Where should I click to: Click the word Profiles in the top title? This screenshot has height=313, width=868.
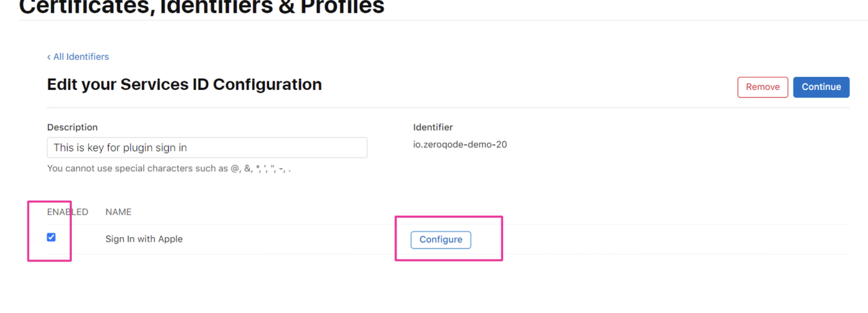[x=342, y=7]
